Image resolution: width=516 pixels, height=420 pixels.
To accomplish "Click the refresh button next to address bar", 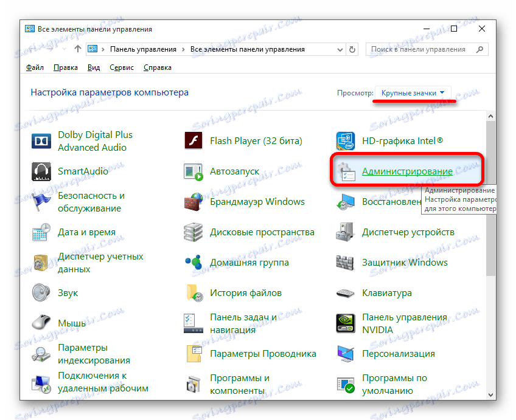I will click(352, 50).
